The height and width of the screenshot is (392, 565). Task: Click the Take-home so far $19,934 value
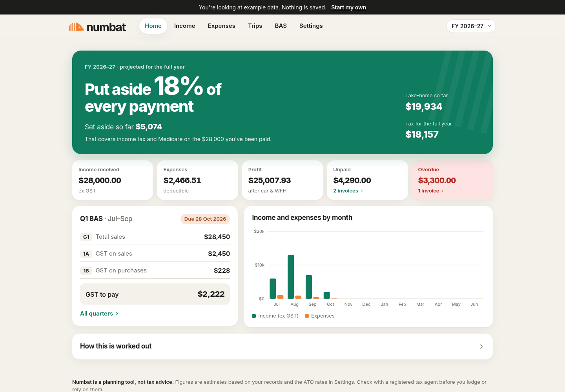pyautogui.click(x=424, y=107)
